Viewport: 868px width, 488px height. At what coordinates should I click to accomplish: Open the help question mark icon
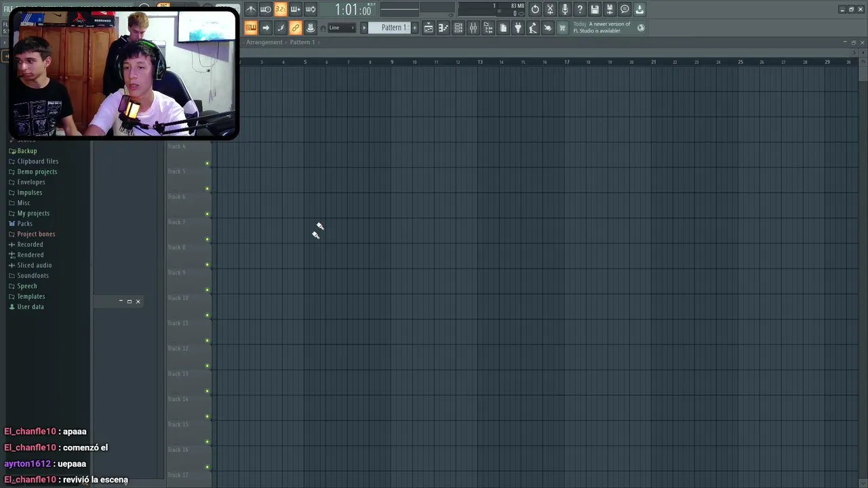(x=580, y=9)
